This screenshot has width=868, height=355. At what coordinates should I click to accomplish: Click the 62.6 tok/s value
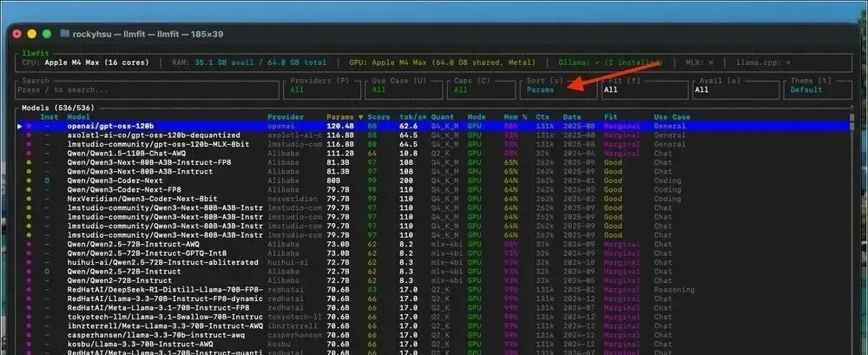(x=408, y=126)
